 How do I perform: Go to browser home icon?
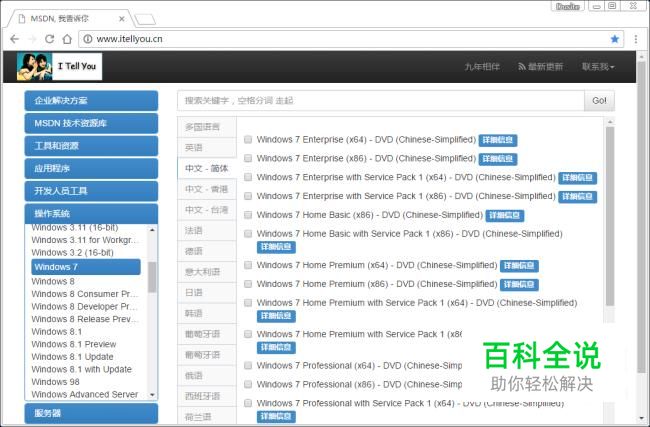[x=67, y=39]
